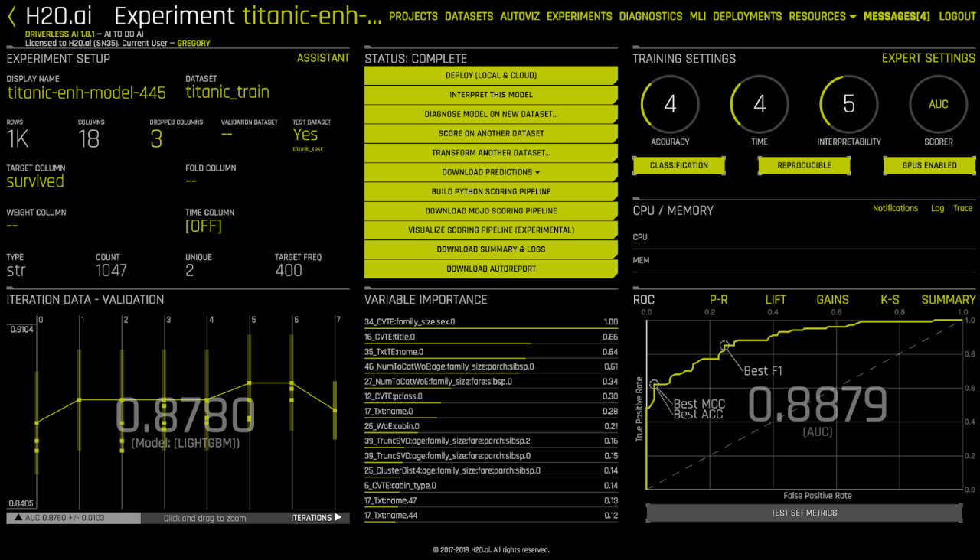Click the Best F1 marker on ROC curve

tap(724, 347)
